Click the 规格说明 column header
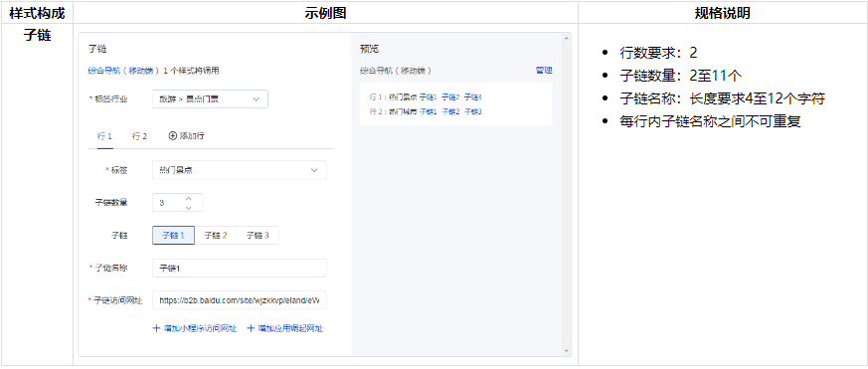The image size is (868, 369). pos(723,13)
